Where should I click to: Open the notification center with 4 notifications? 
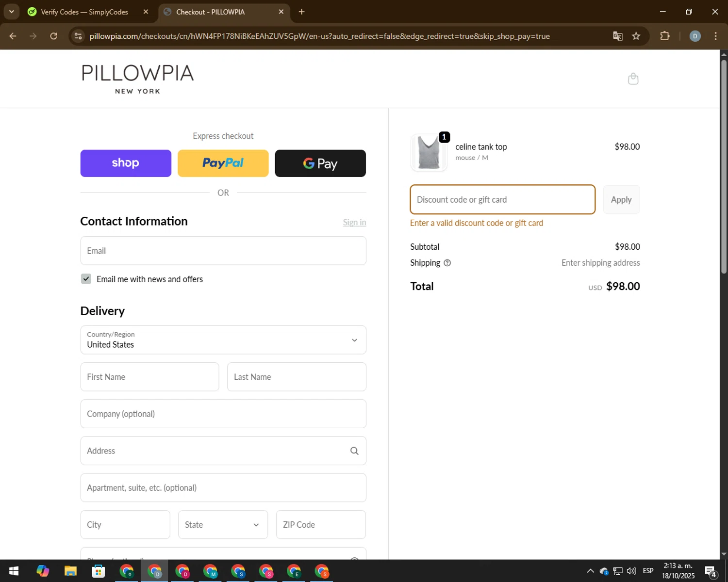pos(710,571)
